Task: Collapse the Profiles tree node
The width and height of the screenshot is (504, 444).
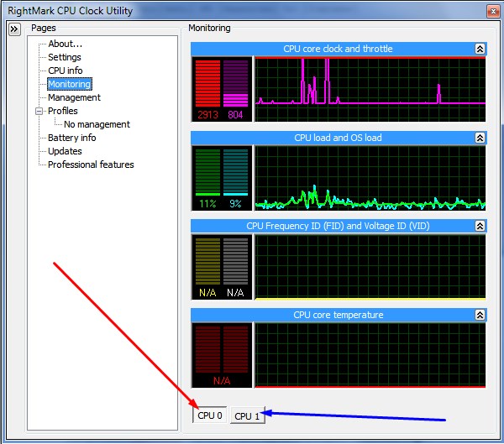Action: click(x=39, y=111)
